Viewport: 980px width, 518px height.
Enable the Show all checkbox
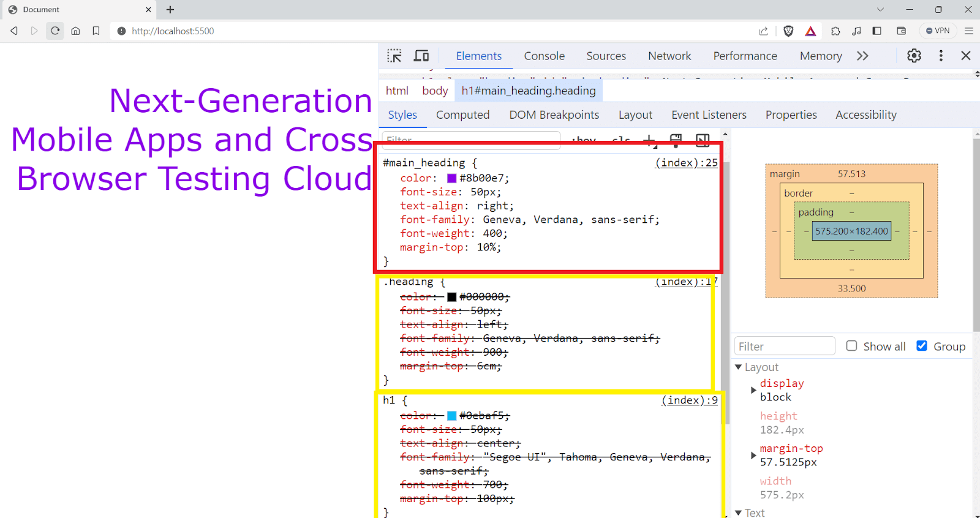pyautogui.click(x=851, y=346)
